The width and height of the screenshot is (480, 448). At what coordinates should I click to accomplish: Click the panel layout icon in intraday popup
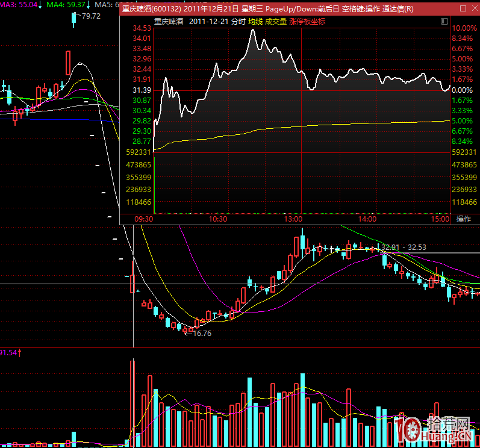click(x=444, y=21)
